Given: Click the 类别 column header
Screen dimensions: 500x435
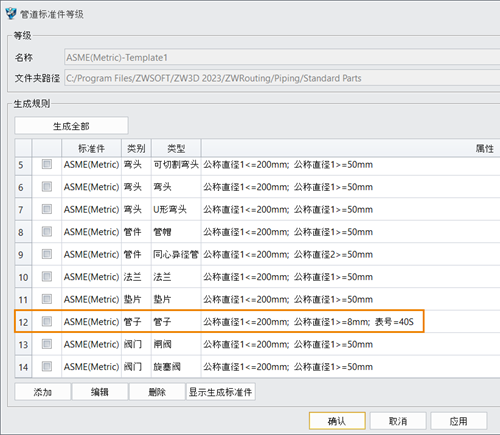Looking at the screenshot, I should (136, 148).
